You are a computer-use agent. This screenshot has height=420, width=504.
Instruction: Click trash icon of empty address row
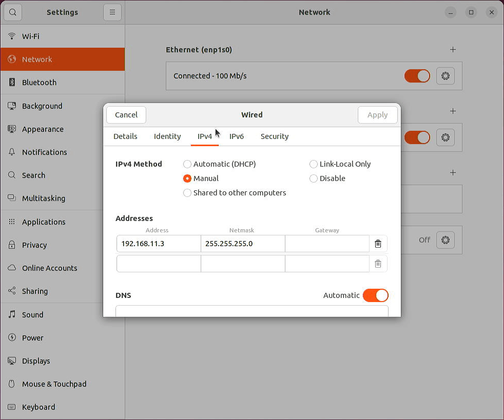tap(378, 264)
